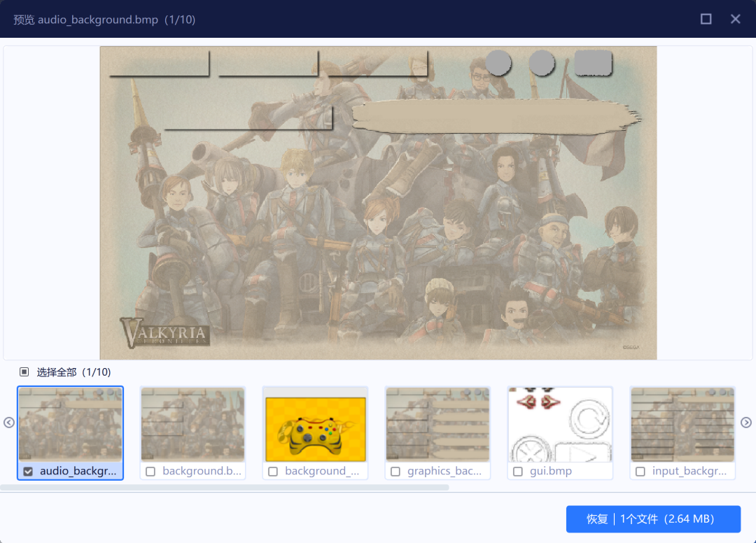This screenshot has width=756, height=543.
Task: Close the preview dialog
Action: (735, 19)
